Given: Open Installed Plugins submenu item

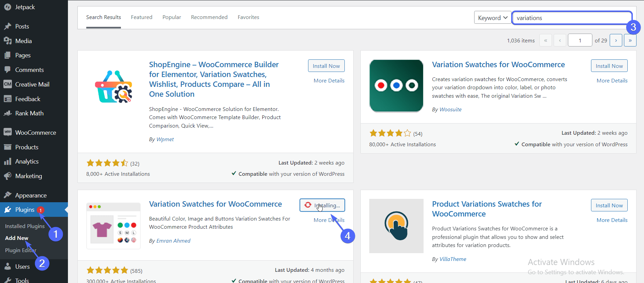Looking at the screenshot, I should pyautogui.click(x=25, y=226).
